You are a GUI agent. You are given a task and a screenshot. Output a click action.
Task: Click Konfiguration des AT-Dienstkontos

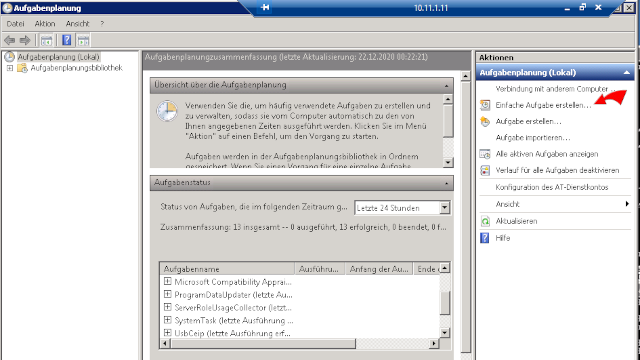click(x=552, y=187)
